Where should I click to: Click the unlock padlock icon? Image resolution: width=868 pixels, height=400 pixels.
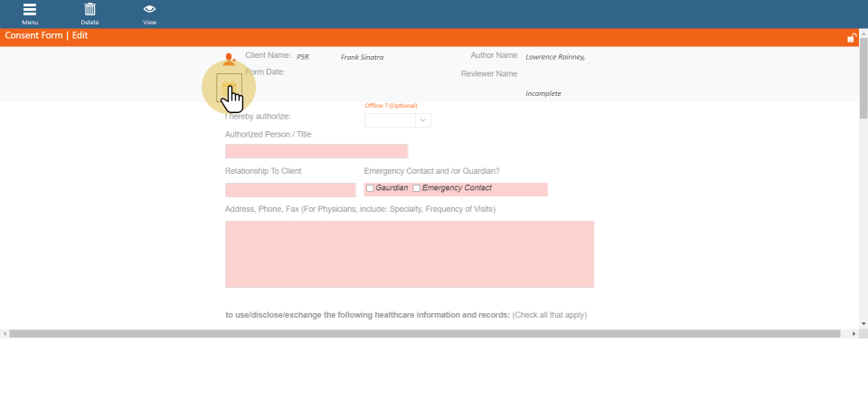851,37
